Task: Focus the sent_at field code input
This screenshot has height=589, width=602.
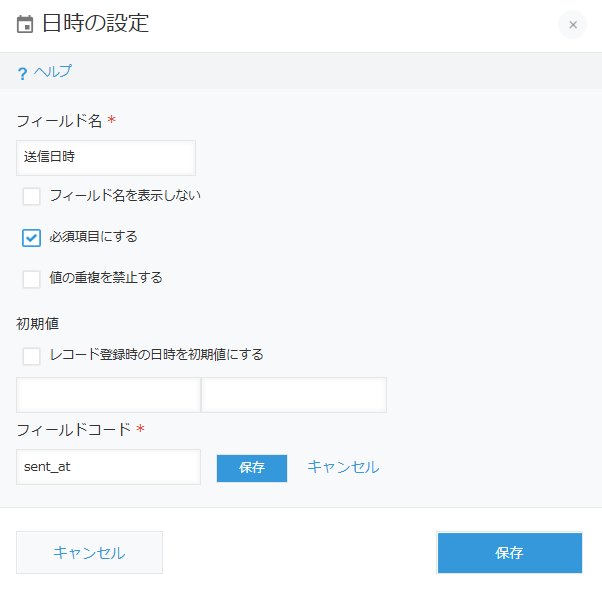Action: 108,467
